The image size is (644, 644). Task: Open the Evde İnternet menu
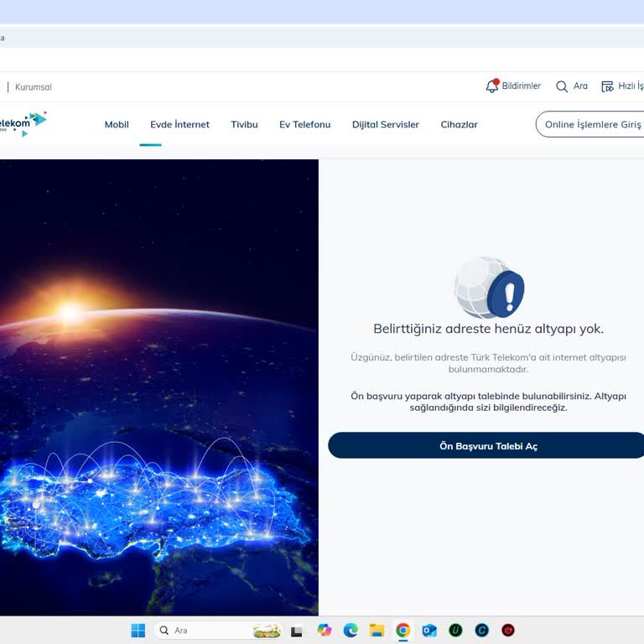pyautogui.click(x=179, y=124)
